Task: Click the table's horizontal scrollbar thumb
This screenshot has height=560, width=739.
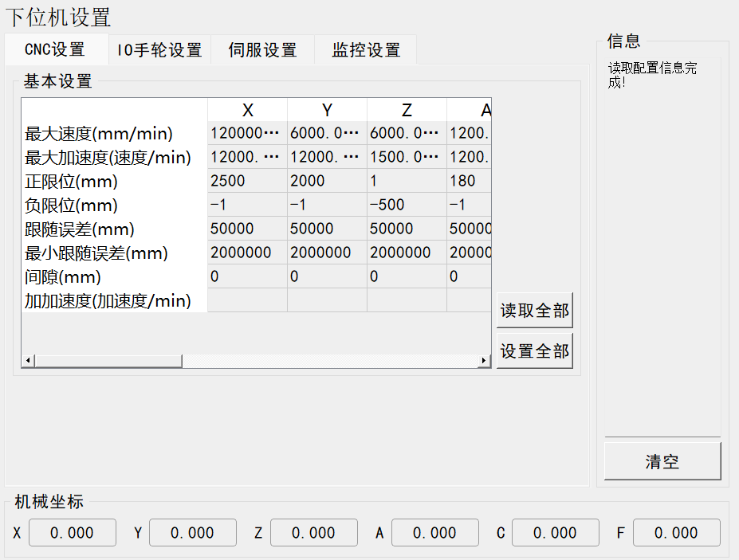Action: point(108,361)
